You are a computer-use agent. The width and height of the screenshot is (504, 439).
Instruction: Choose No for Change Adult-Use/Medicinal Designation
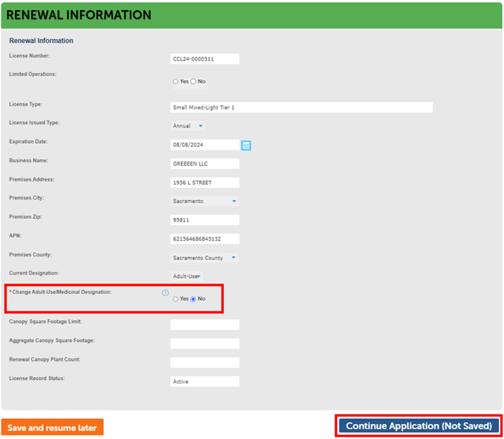[193, 299]
